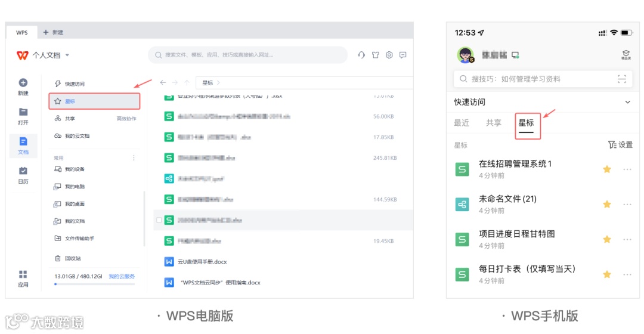Switch to the 共享 tab on mobile

coord(494,123)
